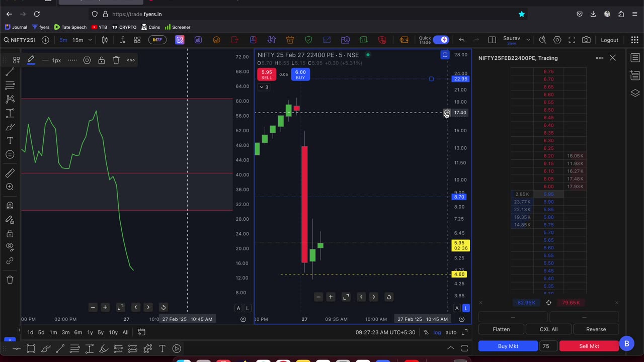Click the Sell Mkt button
The height and width of the screenshot is (362, 644).
pos(589,346)
